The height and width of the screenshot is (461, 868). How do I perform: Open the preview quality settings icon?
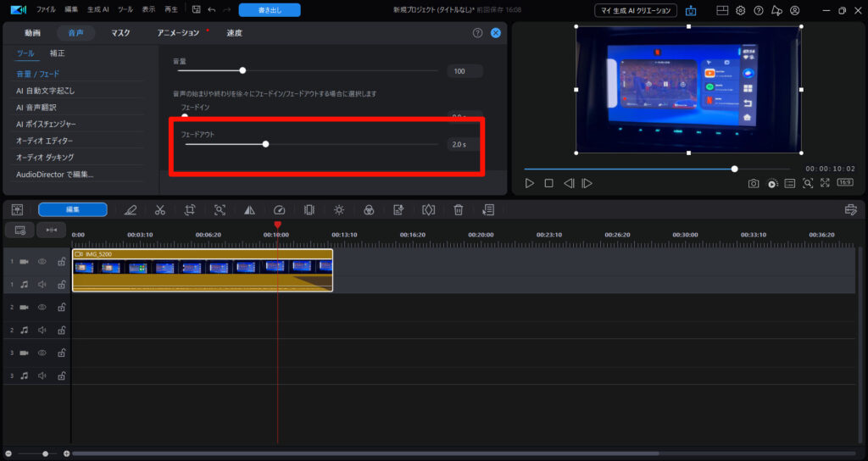(x=772, y=183)
